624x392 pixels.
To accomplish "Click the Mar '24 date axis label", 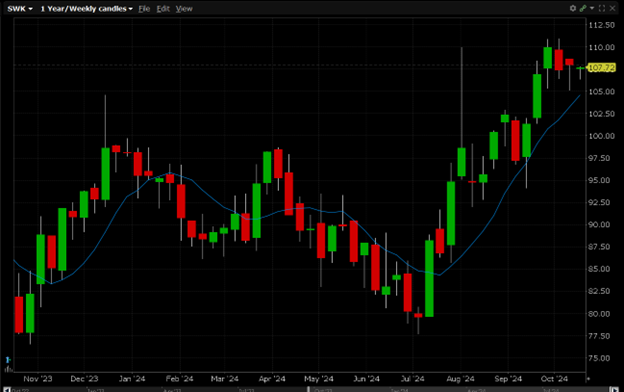I will coord(225,378).
